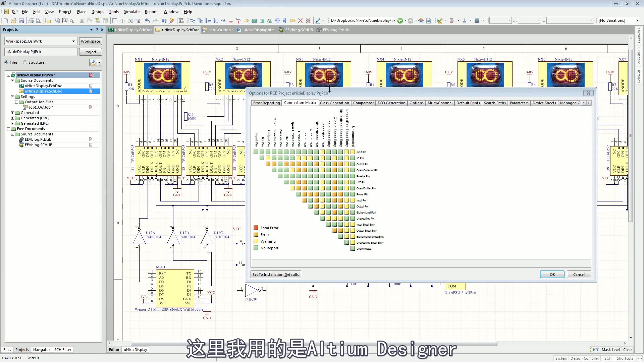The width and height of the screenshot is (644, 362).
Task: Click the Warning yellow legend swatch
Action: pyautogui.click(x=256, y=241)
